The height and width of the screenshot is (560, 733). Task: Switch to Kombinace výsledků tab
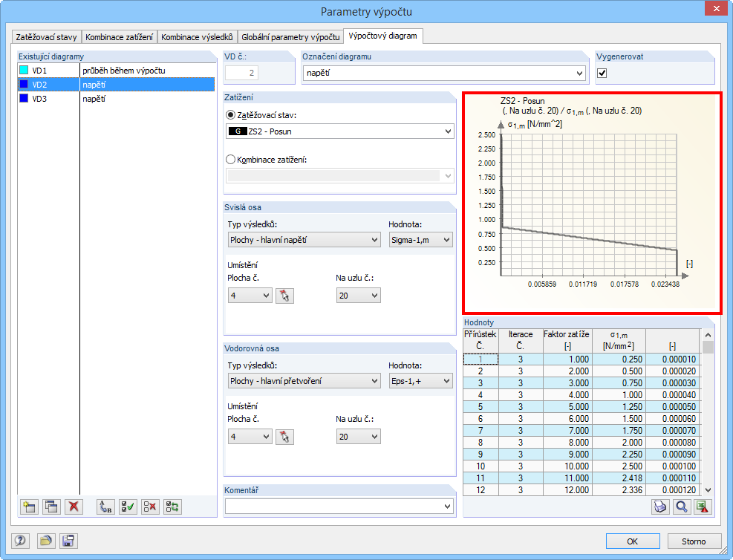tap(197, 37)
